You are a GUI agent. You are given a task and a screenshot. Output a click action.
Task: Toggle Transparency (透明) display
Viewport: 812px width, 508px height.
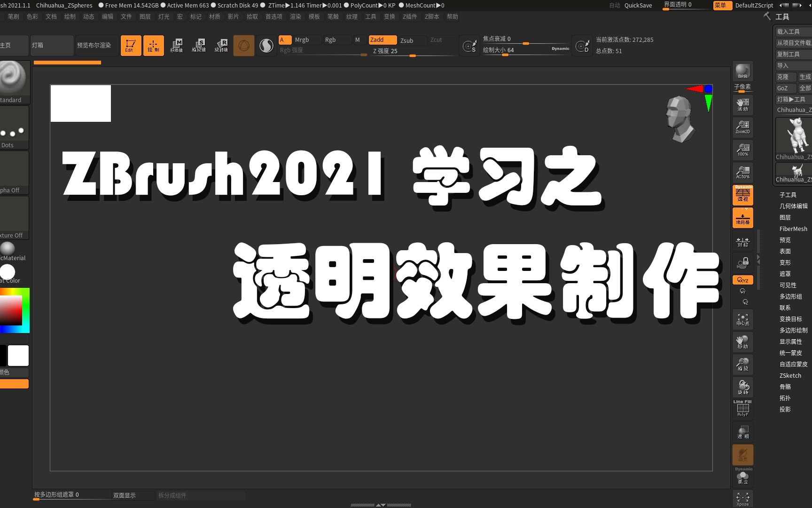pos(742,432)
